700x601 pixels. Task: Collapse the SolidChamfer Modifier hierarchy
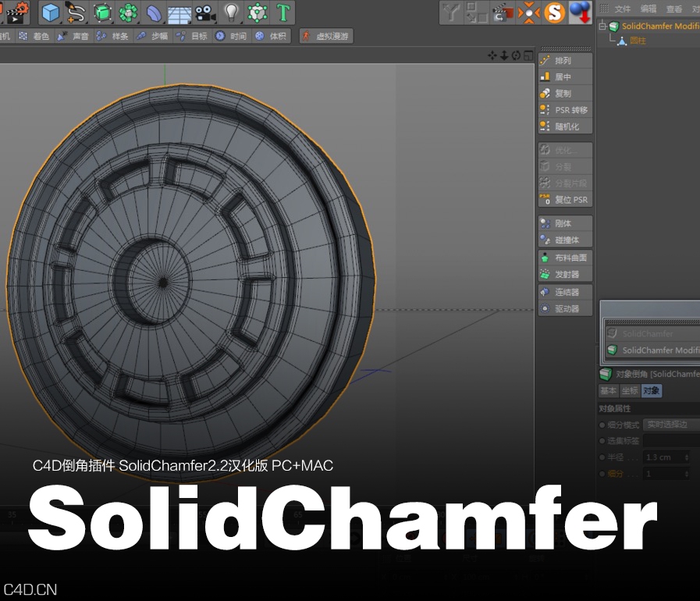point(605,26)
